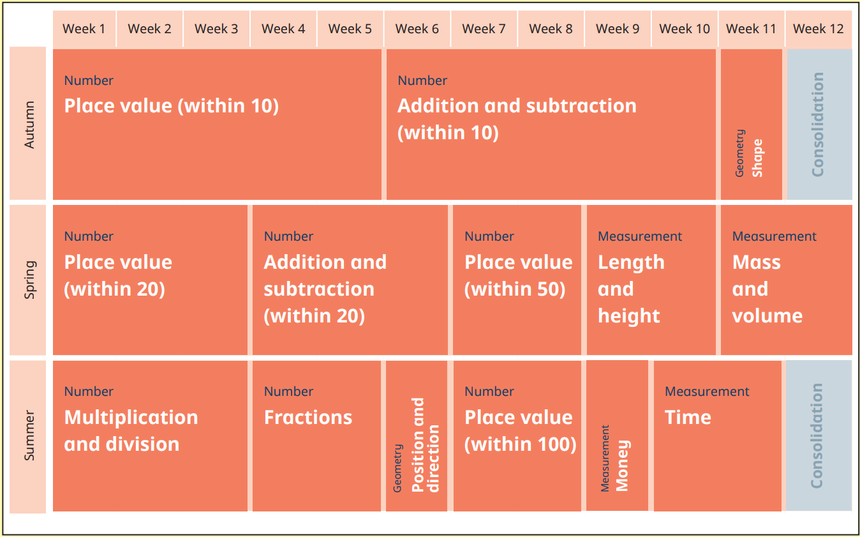Open the Mass and volume block
Viewport: 860px width, 537px height.
point(785,280)
